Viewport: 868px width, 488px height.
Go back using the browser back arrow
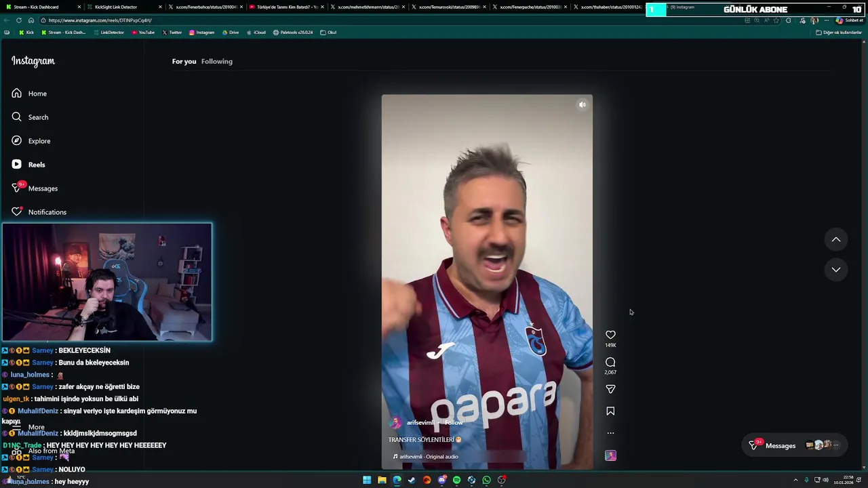point(7,20)
